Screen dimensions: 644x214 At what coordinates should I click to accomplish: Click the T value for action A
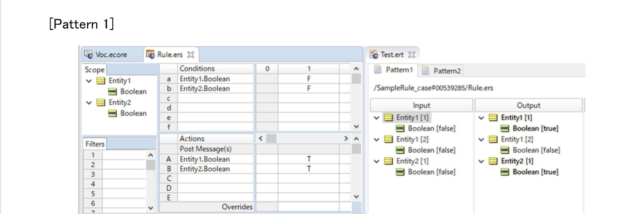coord(309,159)
